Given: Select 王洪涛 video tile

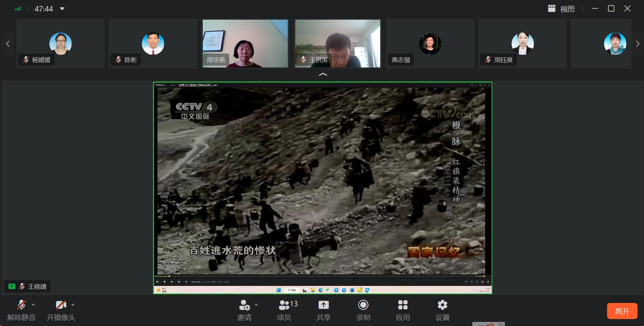Looking at the screenshot, I should (338, 44).
